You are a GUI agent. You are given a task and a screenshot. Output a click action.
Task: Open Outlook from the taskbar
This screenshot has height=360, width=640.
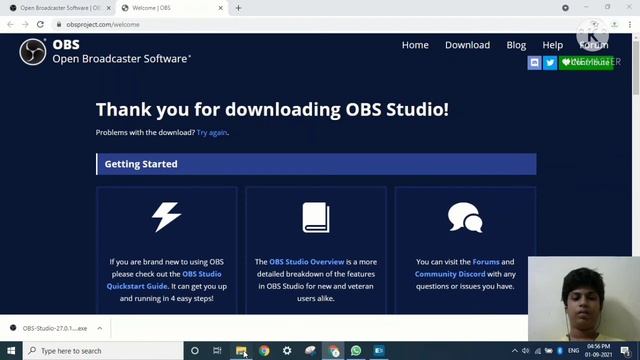pos(379,351)
